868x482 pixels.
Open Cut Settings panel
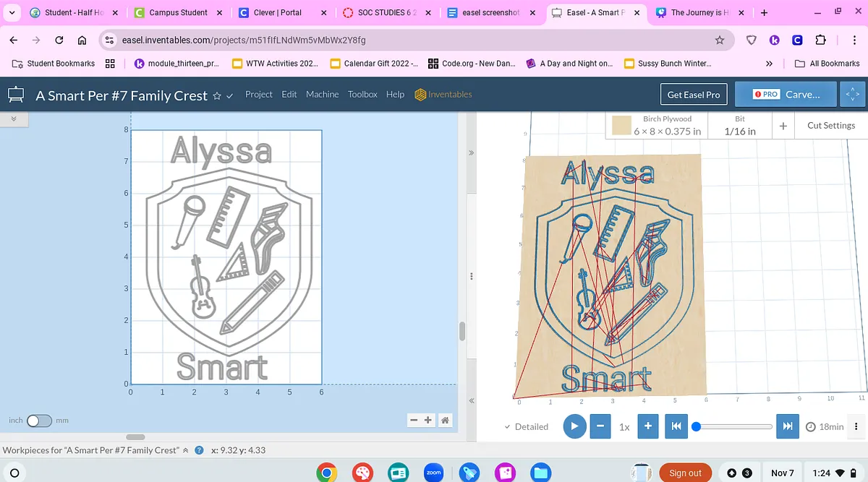click(x=830, y=126)
